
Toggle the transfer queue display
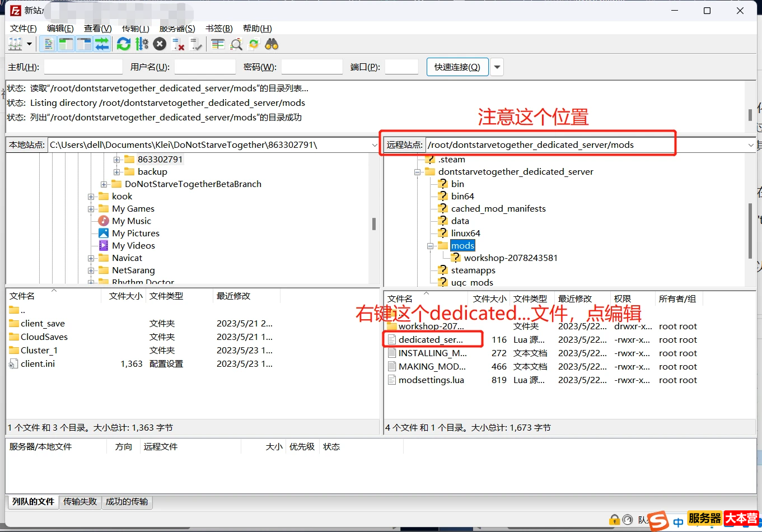tap(102, 44)
